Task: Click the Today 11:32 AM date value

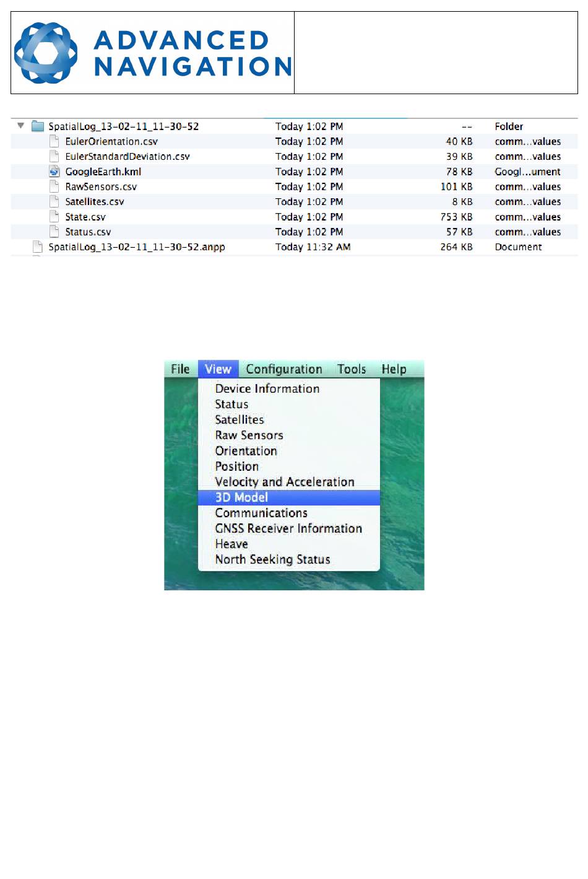Action: click(313, 247)
